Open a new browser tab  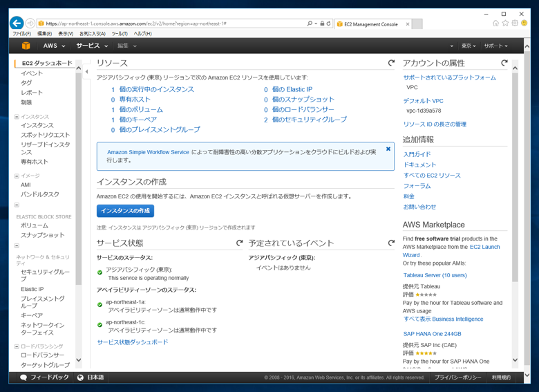click(x=417, y=24)
